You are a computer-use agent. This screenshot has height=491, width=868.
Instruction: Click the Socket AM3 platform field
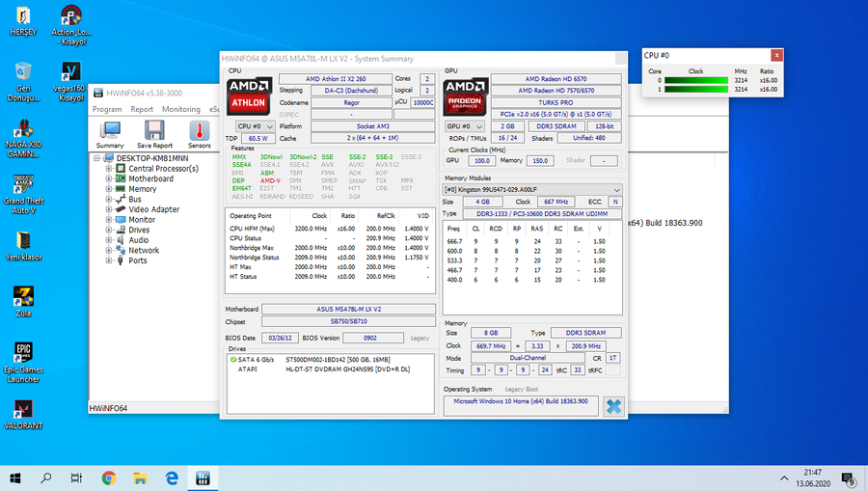(372, 126)
